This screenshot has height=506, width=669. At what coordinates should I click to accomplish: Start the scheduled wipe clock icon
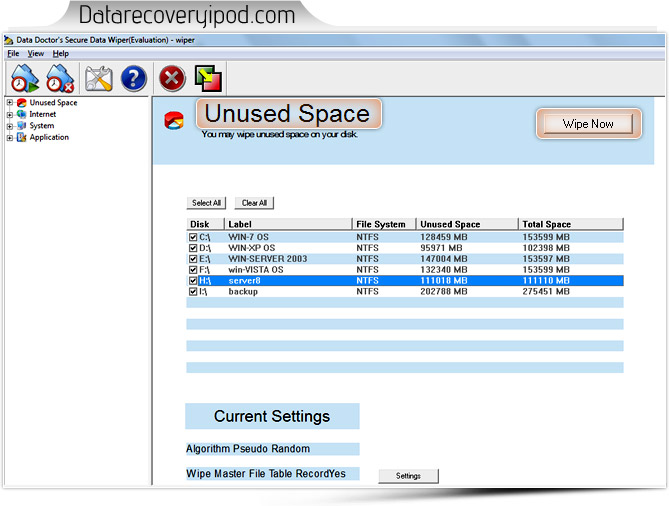(x=25, y=79)
